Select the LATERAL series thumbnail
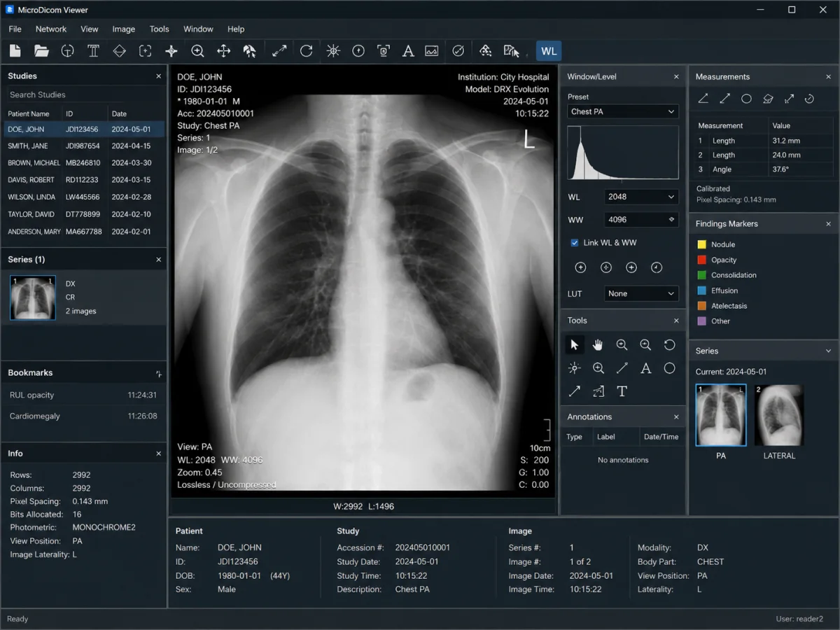The width and height of the screenshot is (840, 630). (779, 416)
